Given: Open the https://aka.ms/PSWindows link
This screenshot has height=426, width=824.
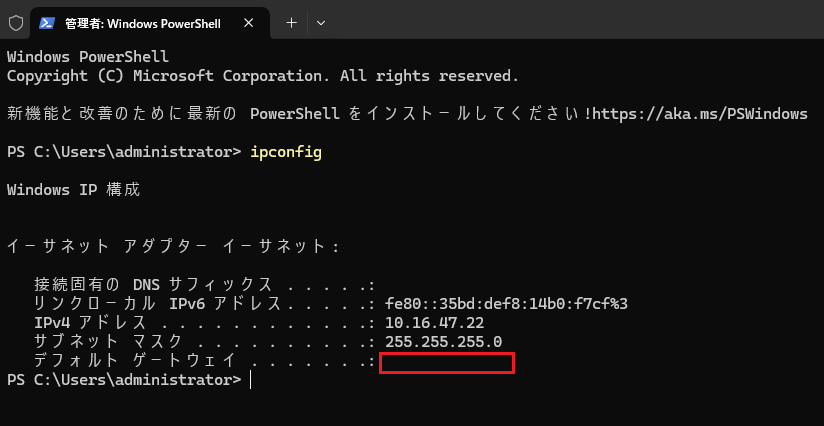Looking at the screenshot, I should tap(699, 114).
